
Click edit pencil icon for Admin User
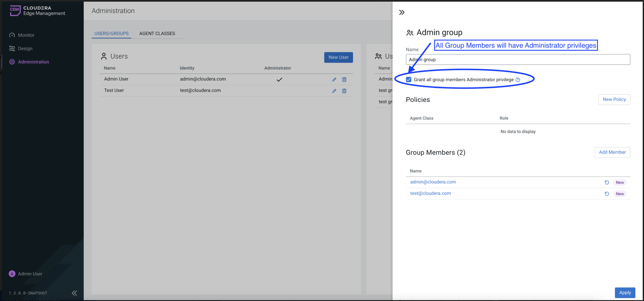pyautogui.click(x=334, y=79)
